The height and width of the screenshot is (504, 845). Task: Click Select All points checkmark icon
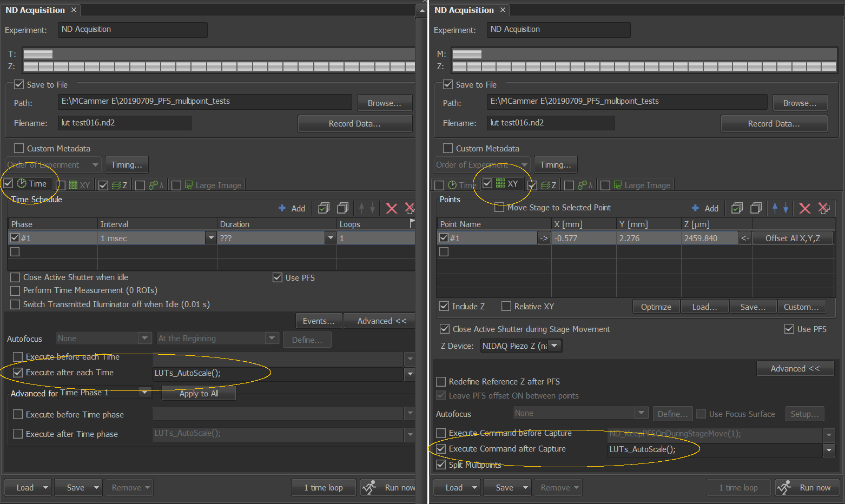pyautogui.click(x=737, y=208)
